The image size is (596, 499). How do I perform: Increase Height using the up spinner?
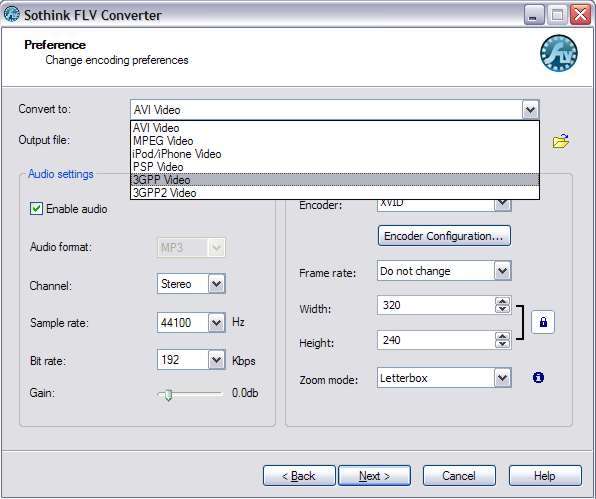point(502,336)
